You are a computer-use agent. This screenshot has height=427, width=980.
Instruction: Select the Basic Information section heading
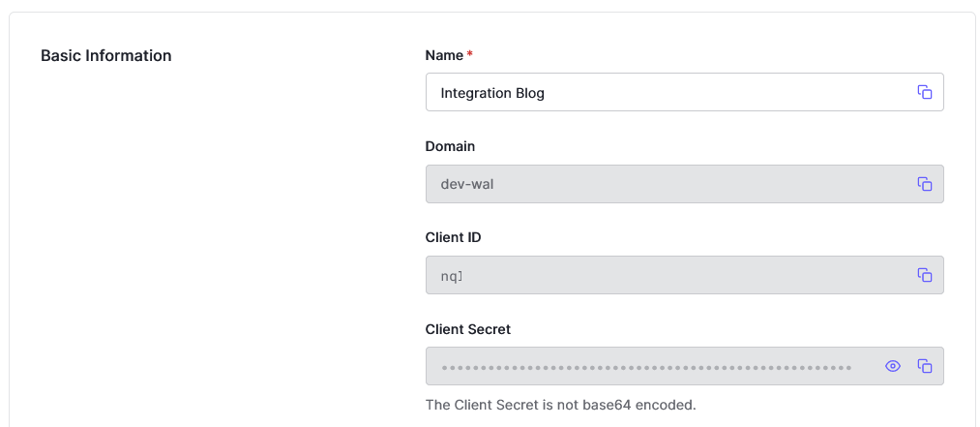coord(106,55)
